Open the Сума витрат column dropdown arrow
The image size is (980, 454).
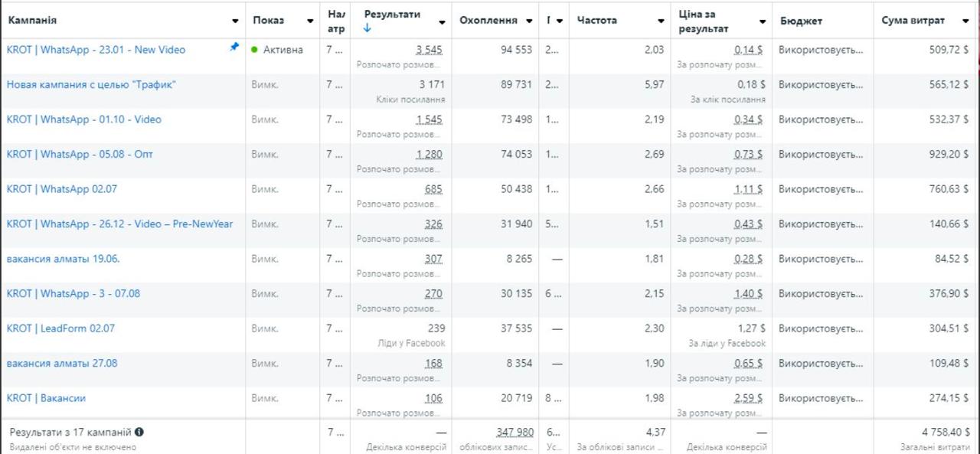(x=965, y=21)
